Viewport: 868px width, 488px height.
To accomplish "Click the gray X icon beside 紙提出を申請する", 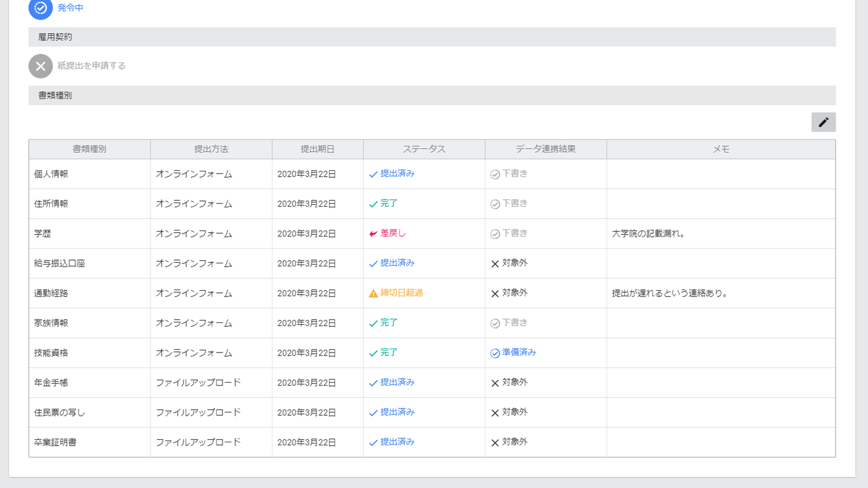I will pos(41,66).
